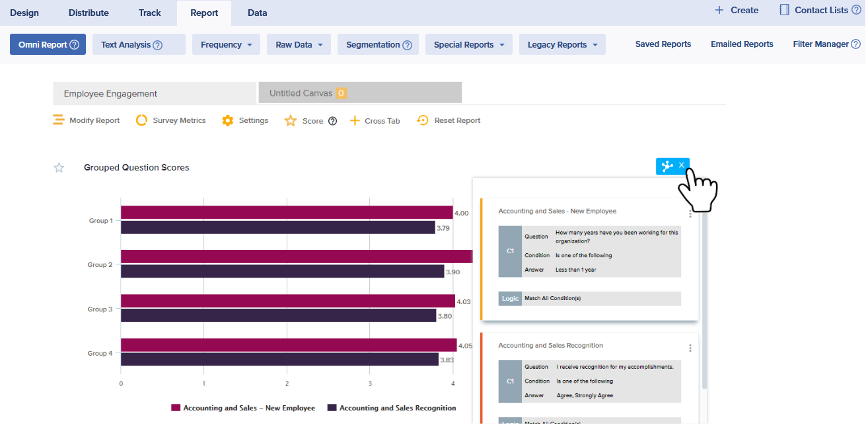Open the Saved Reports link

point(663,44)
